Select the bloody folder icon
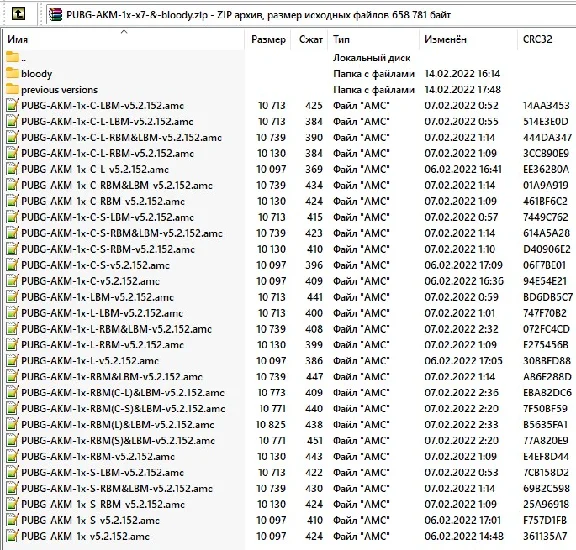Image resolution: width=576 pixels, height=550 pixels. 12,73
